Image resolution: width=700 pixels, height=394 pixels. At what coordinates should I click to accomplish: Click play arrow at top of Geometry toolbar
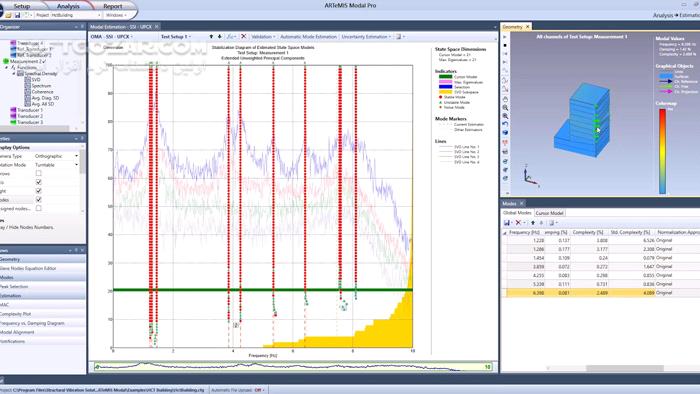click(505, 37)
